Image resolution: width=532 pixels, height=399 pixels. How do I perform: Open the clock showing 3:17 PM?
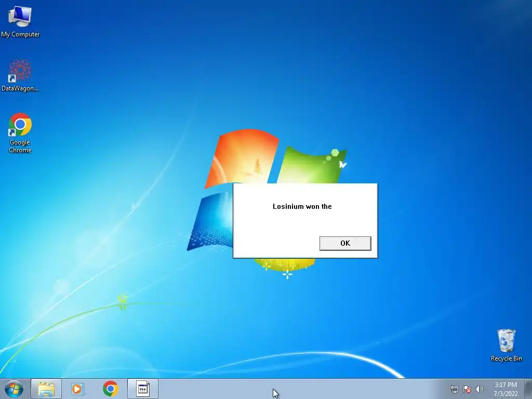[506, 389]
